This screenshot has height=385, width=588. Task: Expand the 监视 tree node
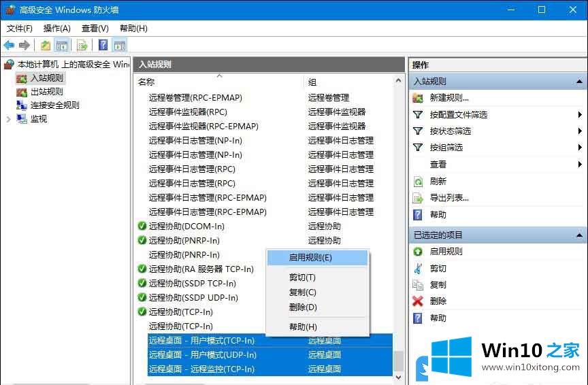8,119
